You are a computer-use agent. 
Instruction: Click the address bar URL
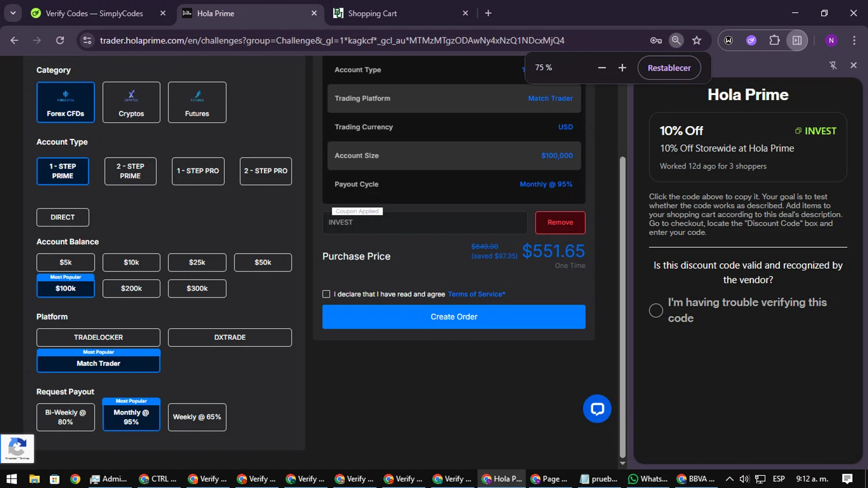[332, 41]
